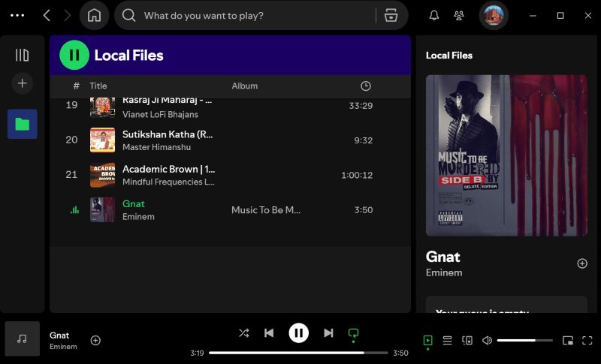Sort tracks by Album column
The image size is (601, 364).
[x=245, y=86]
